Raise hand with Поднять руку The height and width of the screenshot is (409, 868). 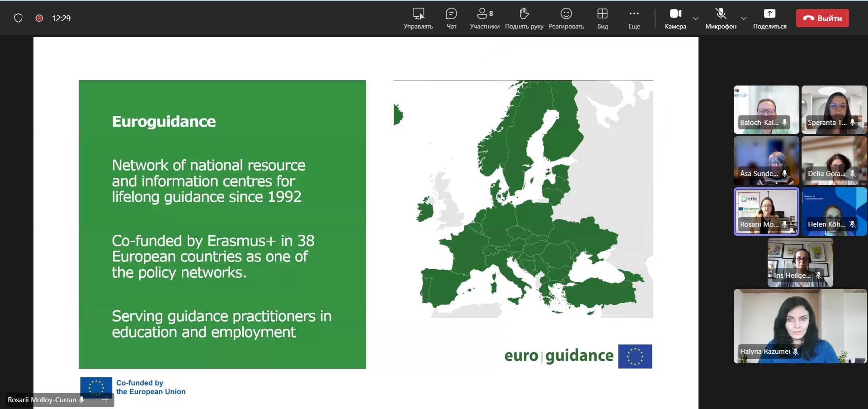tap(524, 14)
